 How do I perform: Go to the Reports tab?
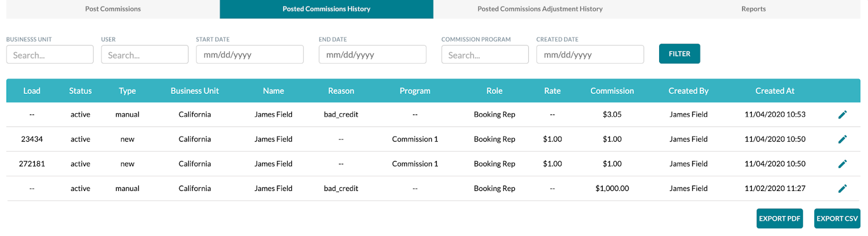tap(754, 9)
